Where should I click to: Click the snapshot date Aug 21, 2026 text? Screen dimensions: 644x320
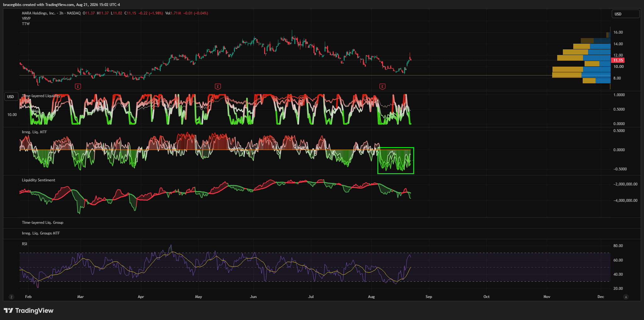[x=87, y=5]
